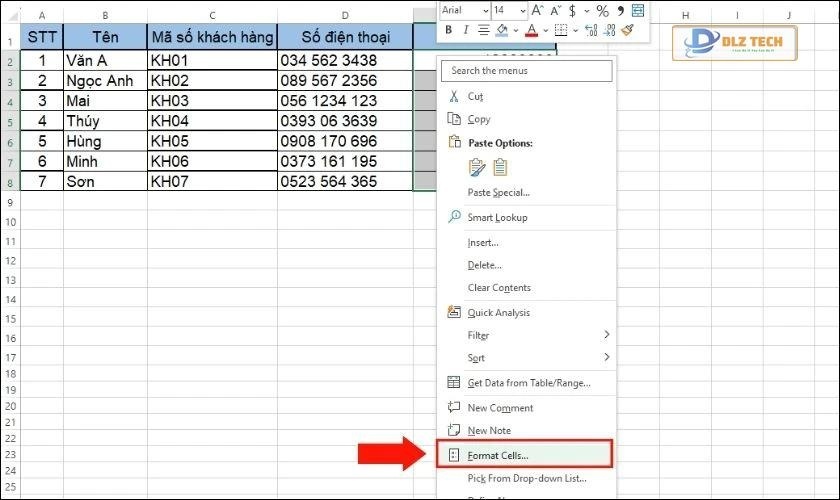Choose Get Data from Table/Range
Screen dimensions: 840x500
pyautogui.click(x=529, y=383)
